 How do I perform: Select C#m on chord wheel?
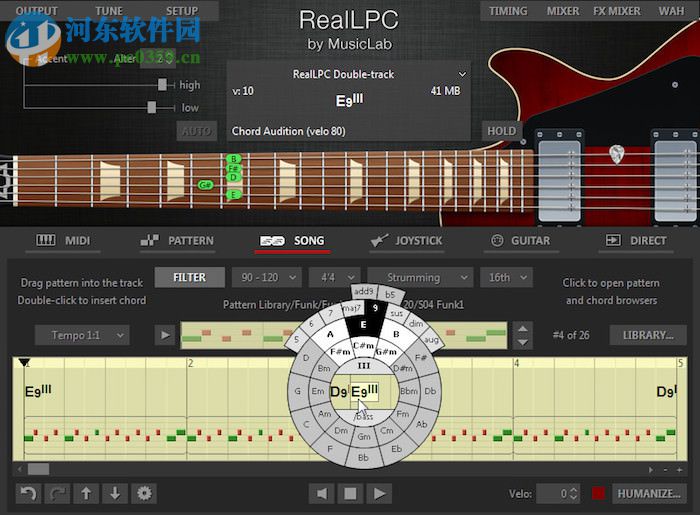point(364,346)
